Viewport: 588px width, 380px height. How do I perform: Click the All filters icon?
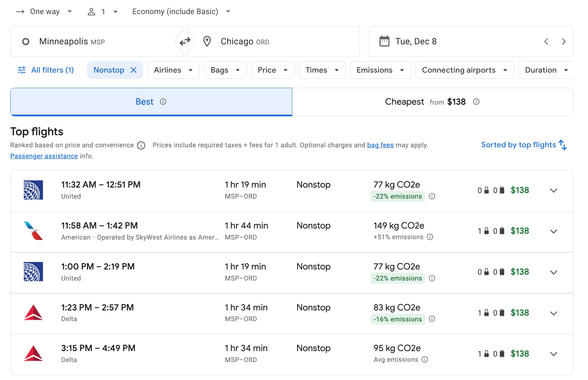[x=21, y=70]
